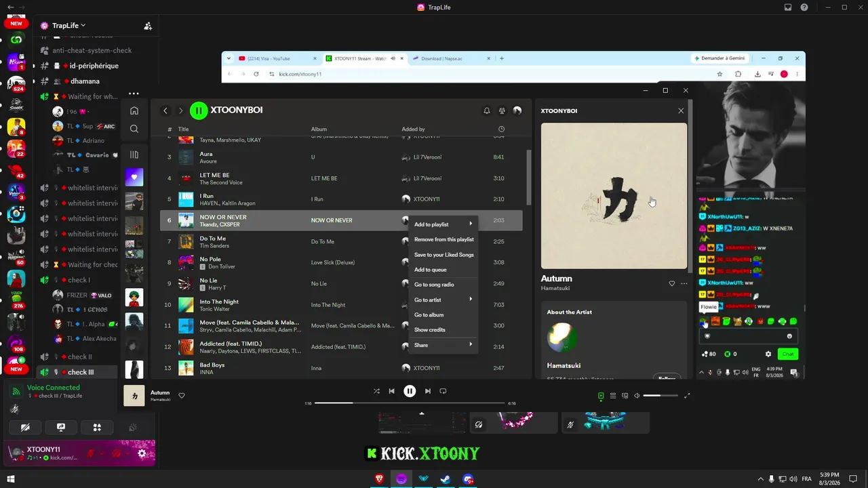The height and width of the screenshot is (488, 868).
Task: Like Autumn with the heart in the player bar
Action: point(181,395)
